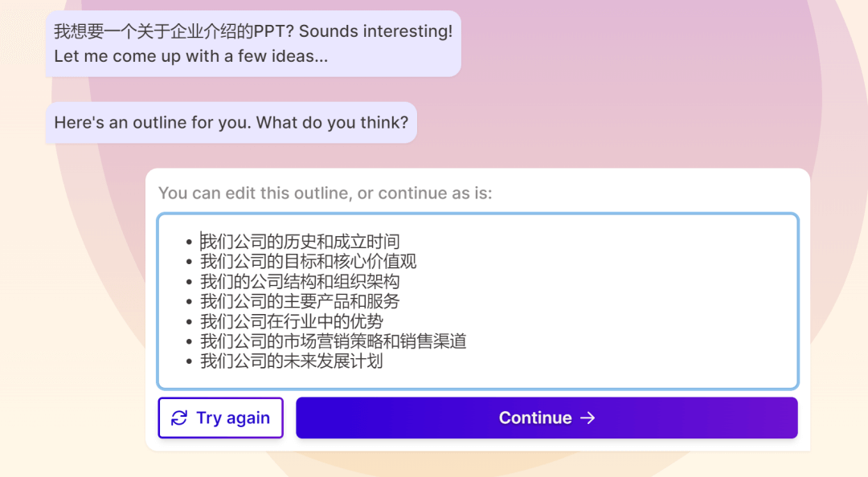
Task: Click the arrow icon on Continue button
Action: tap(588, 418)
